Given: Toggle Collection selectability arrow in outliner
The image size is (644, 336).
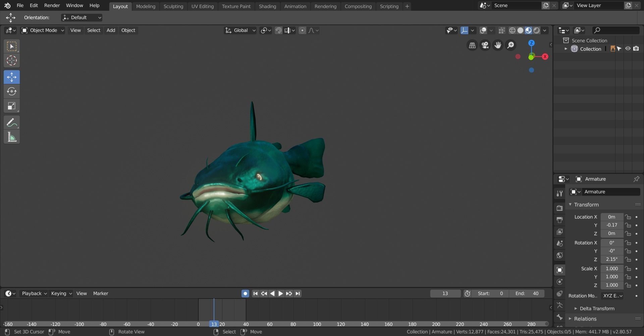Looking at the screenshot, I should click(619, 49).
